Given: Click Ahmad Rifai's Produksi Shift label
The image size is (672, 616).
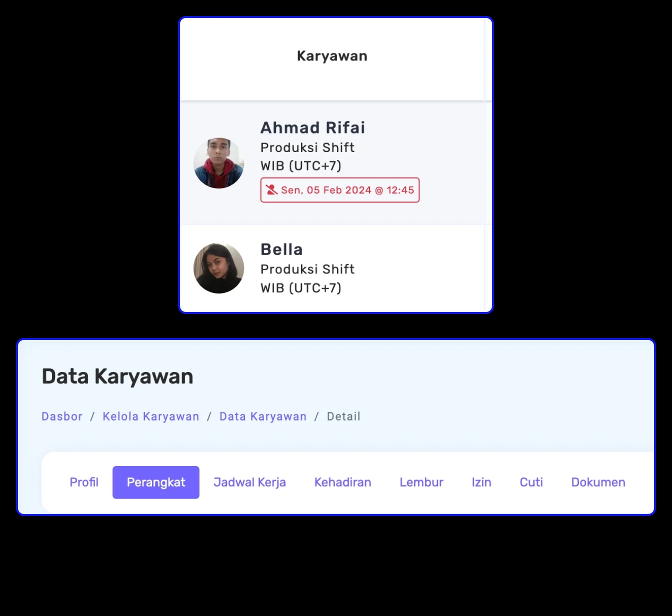Looking at the screenshot, I should pos(307,147).
